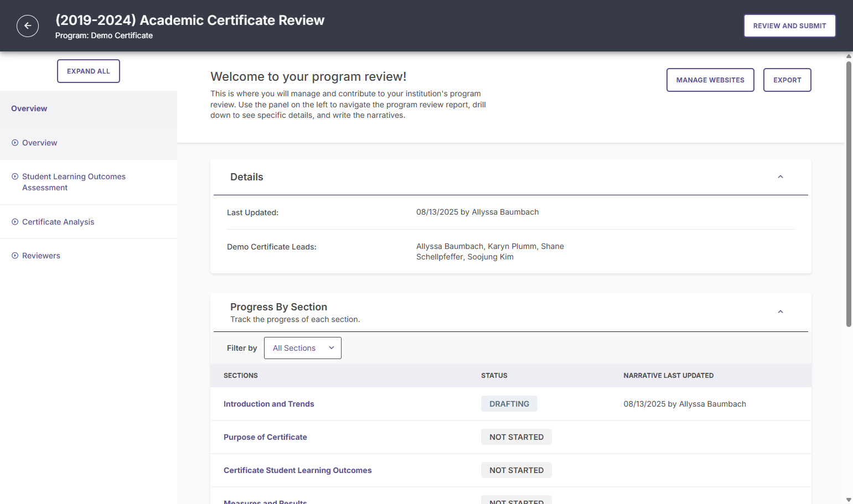The height and width of the screenshot is (504, 853).
Task: Click the Status column header
Action: pos(494,376)
